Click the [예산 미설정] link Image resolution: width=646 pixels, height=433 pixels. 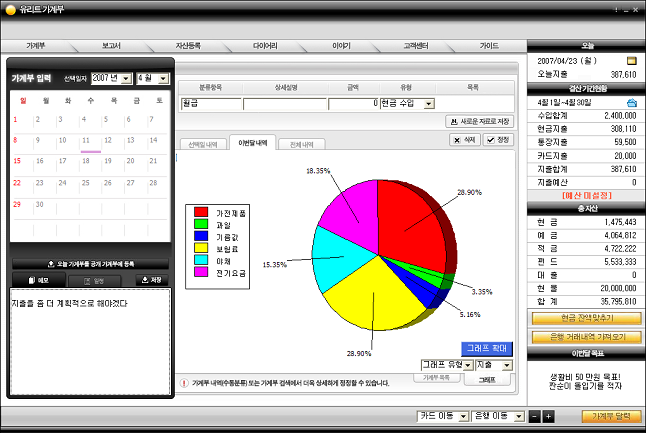click(x=587, y=195)
